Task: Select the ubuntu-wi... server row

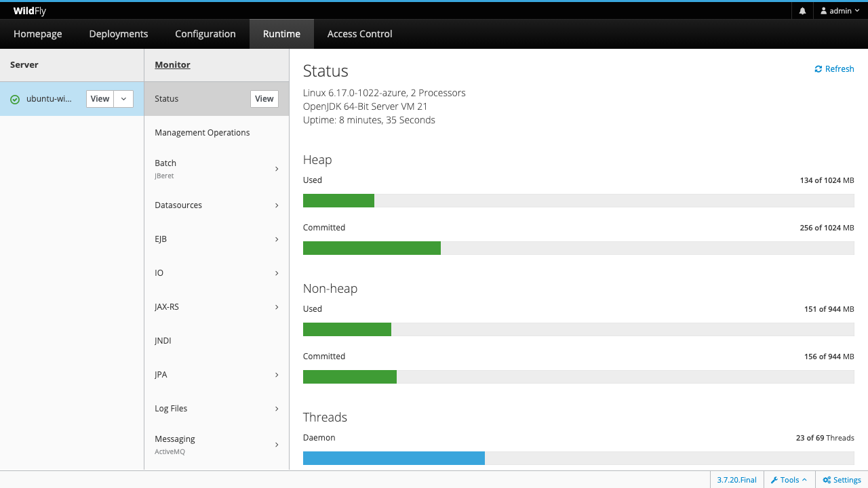Action: pyautogui.click(x=72, y=99)
